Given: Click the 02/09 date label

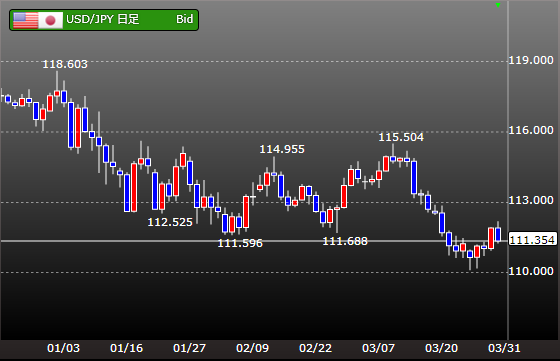Looking at the screenshot, I should [252, 348].
